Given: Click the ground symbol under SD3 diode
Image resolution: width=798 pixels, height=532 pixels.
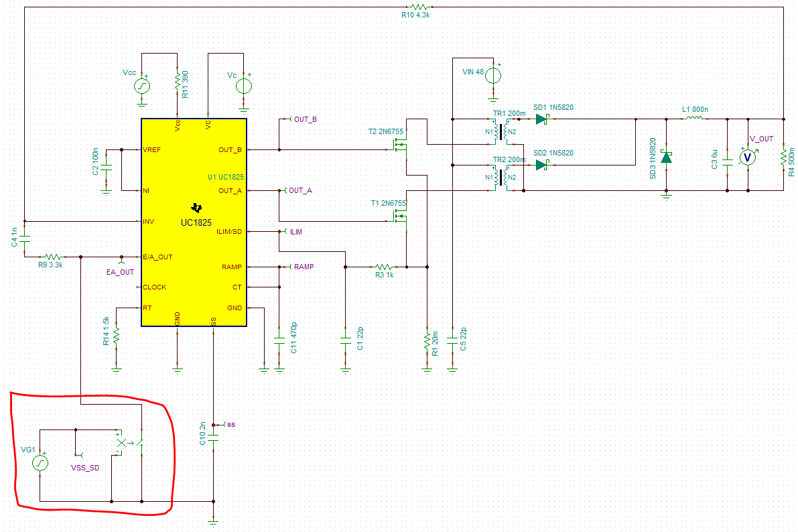Looking at the screenshot, I should tap(666, 196).
